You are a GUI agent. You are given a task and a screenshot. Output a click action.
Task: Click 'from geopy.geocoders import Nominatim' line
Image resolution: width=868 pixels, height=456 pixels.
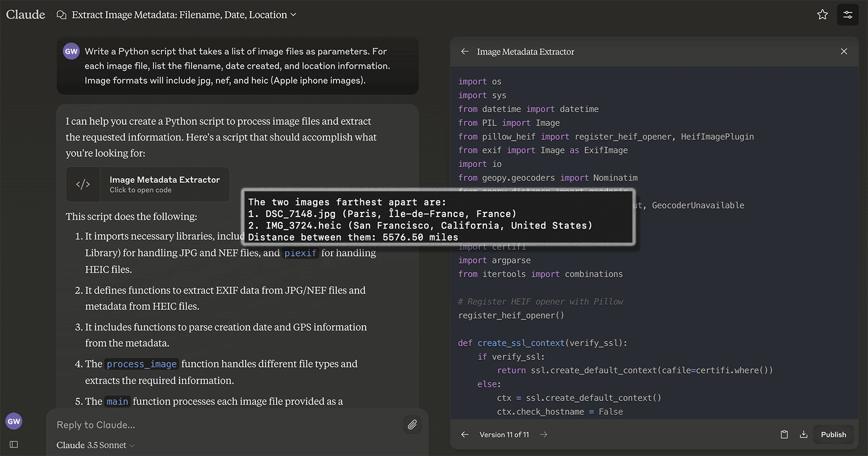coord(548,178)
